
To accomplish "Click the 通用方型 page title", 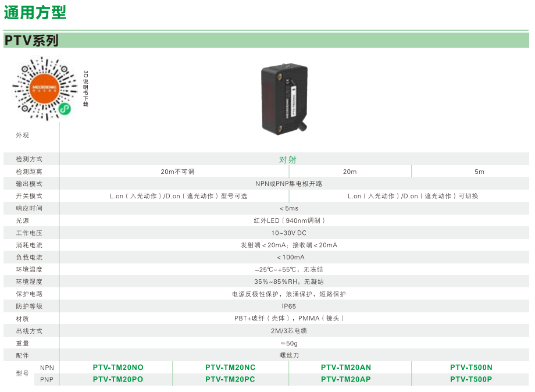I will (x=35, y=13).
